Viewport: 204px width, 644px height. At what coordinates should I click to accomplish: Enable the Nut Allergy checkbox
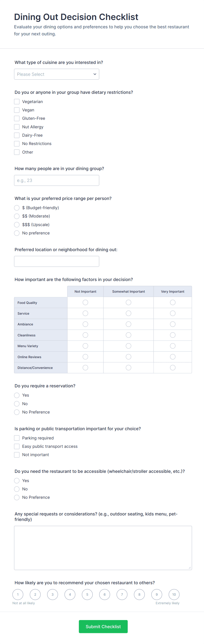click(17, 127)
